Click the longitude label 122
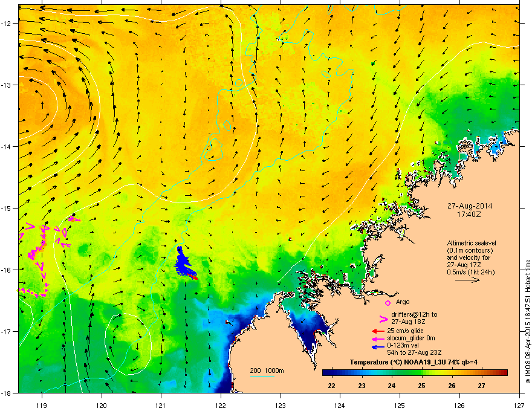Screen dimensions: 532x411 (x=221, y=405)
